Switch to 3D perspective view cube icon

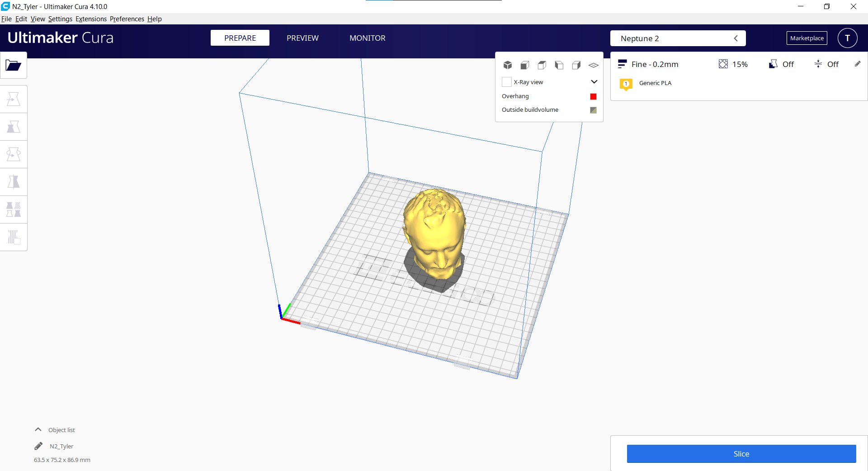point(508,65)
